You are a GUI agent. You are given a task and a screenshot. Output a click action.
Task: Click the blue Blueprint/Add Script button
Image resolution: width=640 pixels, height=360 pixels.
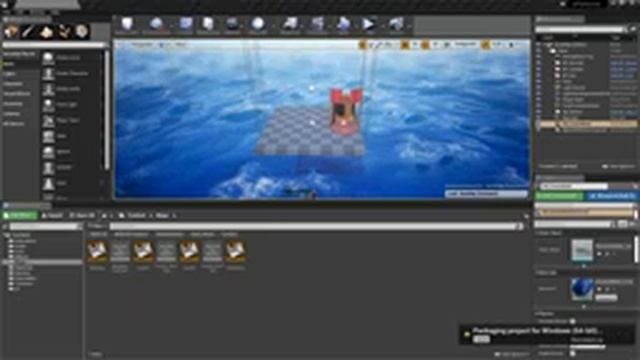612,196
